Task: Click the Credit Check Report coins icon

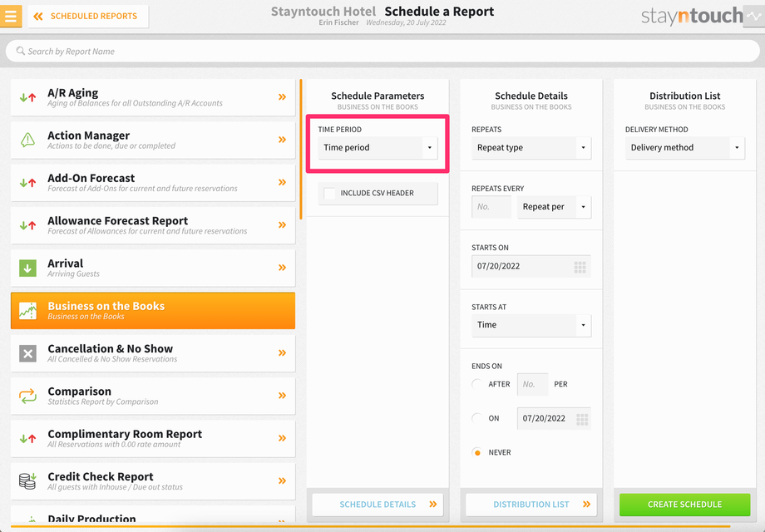Action: click(x=27, y=480)
